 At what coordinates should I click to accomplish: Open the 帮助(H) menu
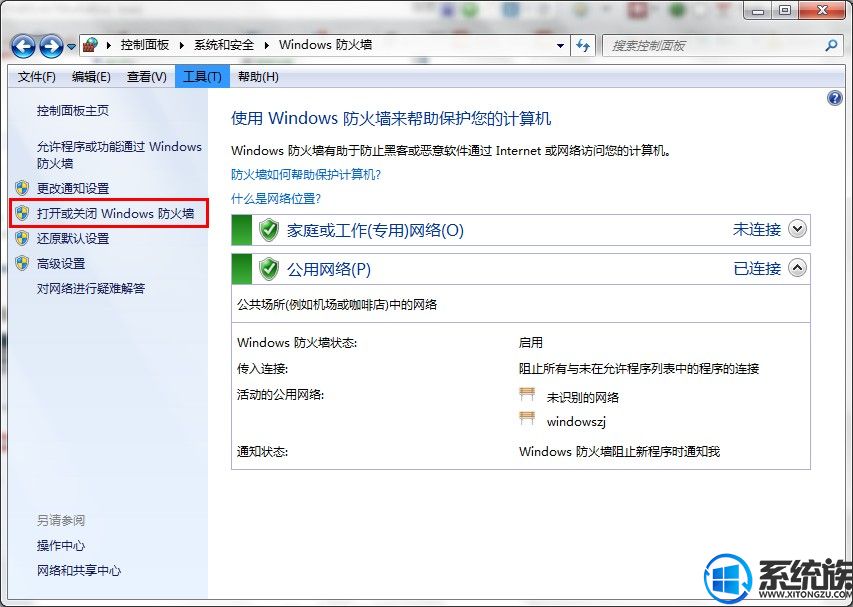(x=258, y=77)
